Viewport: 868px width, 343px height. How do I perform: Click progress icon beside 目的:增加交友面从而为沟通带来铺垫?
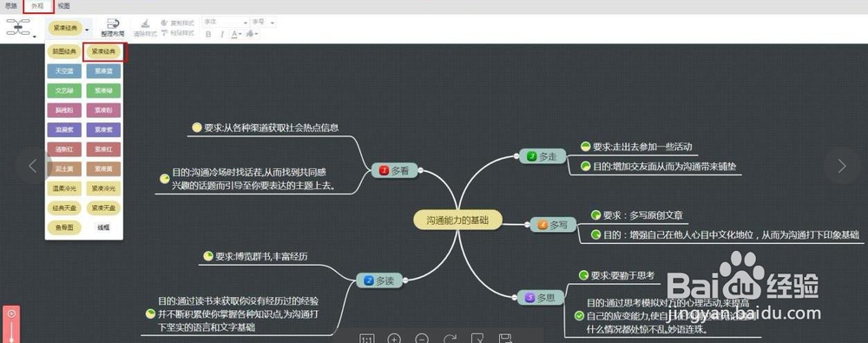coord(585,166)
